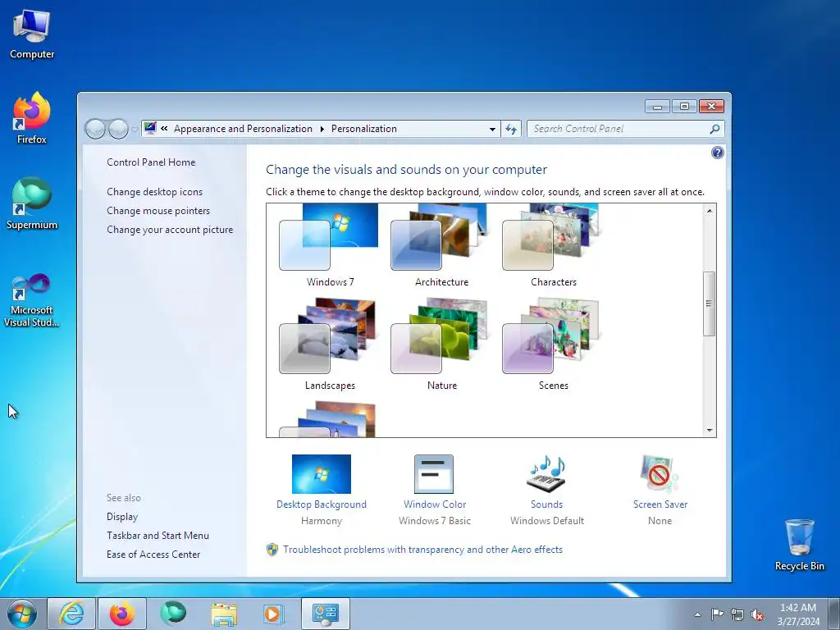This screenshot has height=630, width=840.
Task: Click the theme list scroll down arrow
Action: point(710,430)
